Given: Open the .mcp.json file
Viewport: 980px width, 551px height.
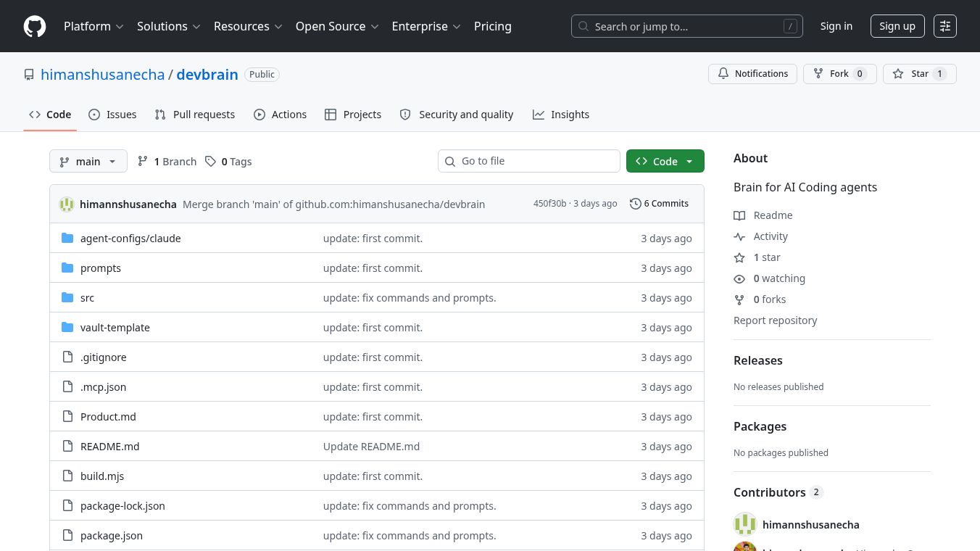Looking at the screenshot, I should (x=103, y=387).
